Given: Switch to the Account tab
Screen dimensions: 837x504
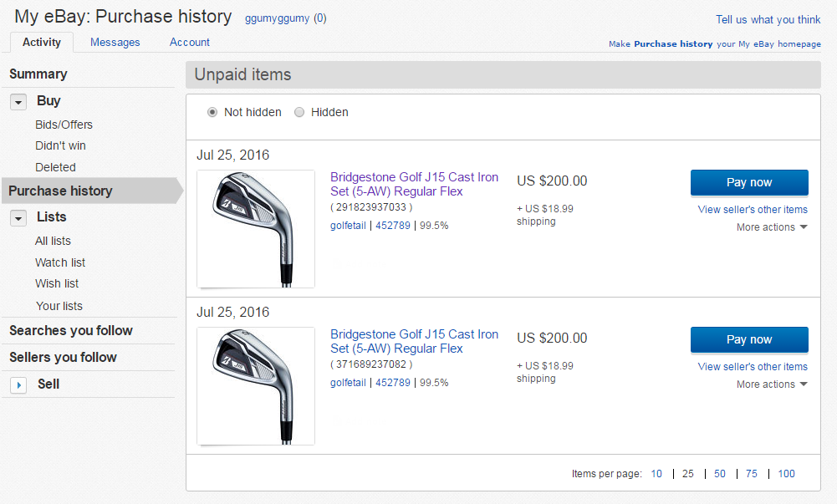Looking at the screenshot, I should coord(190,42).
